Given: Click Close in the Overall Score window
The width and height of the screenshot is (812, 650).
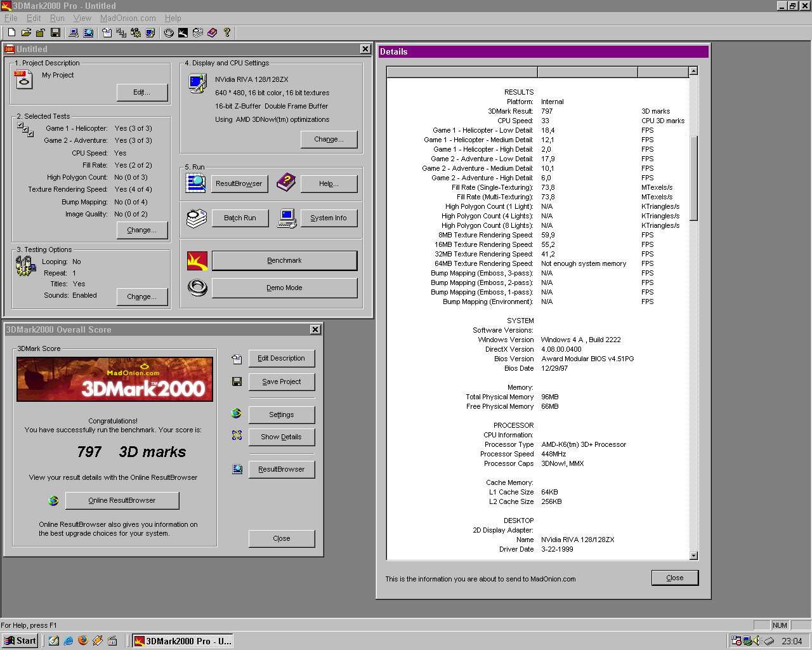Looking at the screenshot, I should [x=282, y=538].
